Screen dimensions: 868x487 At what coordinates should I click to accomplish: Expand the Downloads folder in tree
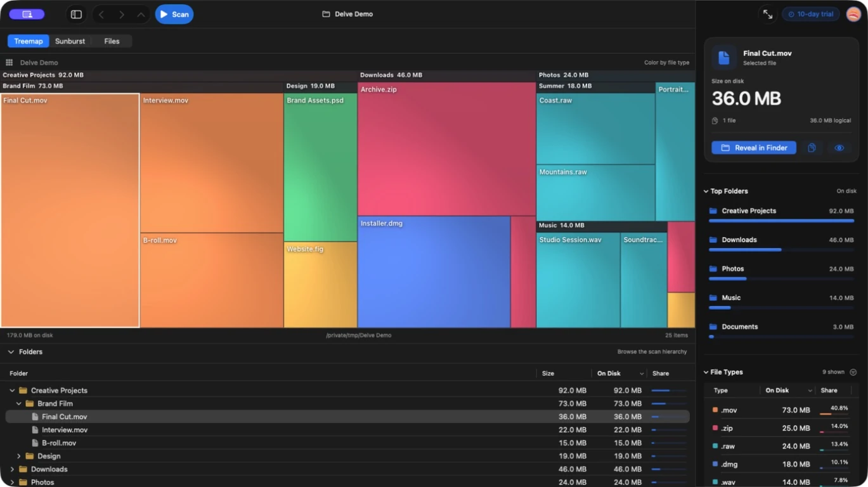click(12, 469)
